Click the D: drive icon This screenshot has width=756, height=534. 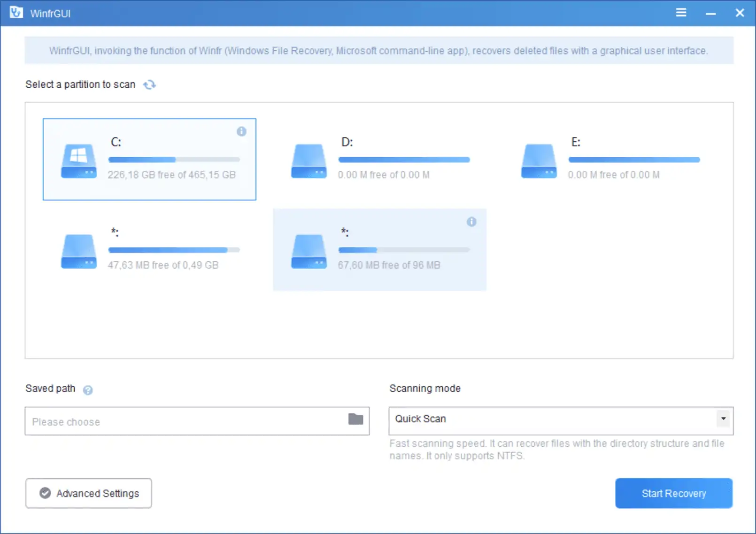[x=309, y=161]
